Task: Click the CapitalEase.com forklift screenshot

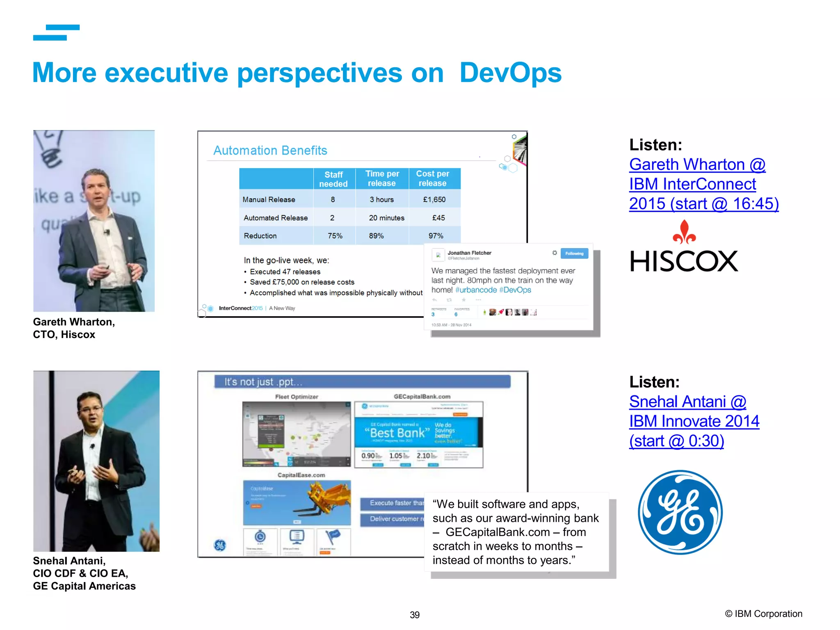Action: (x=297, y=503)
